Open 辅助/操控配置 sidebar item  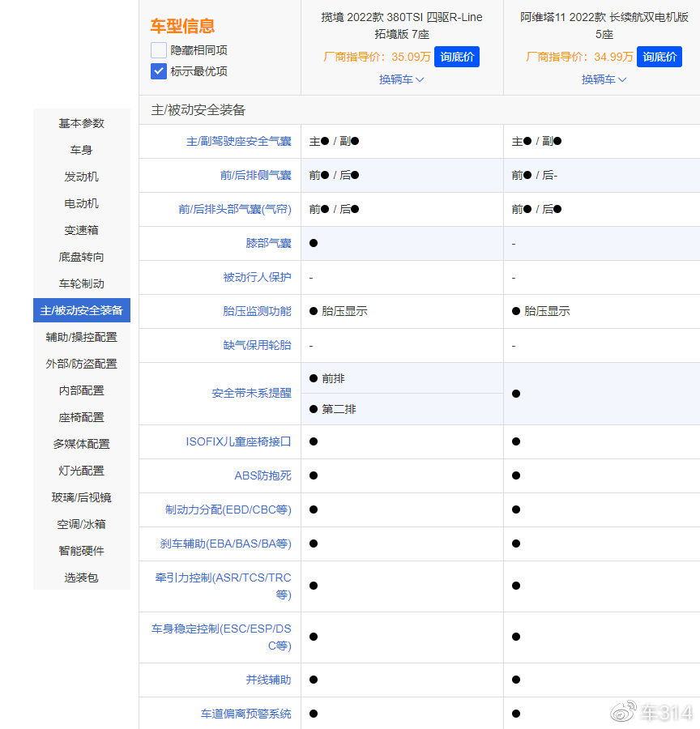(x=81, y=337)
